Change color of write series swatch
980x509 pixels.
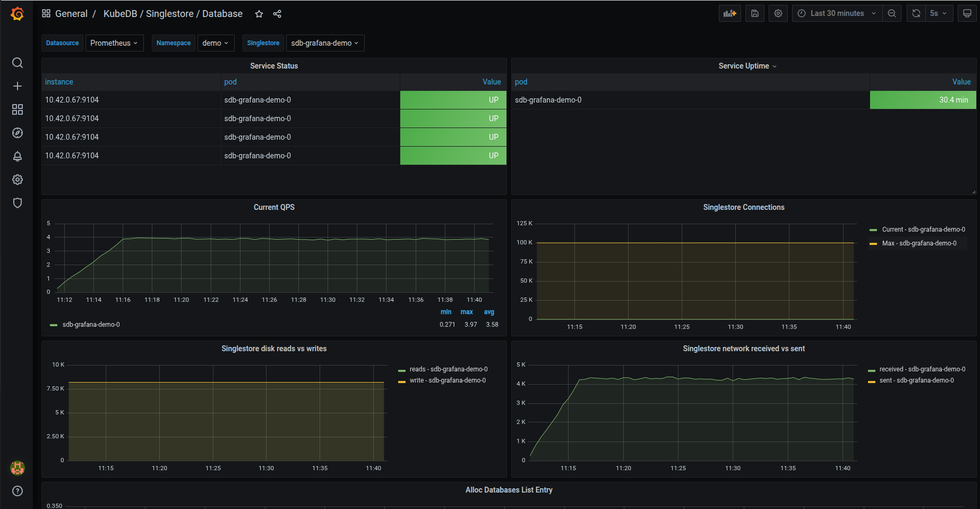tap(402, 381)
